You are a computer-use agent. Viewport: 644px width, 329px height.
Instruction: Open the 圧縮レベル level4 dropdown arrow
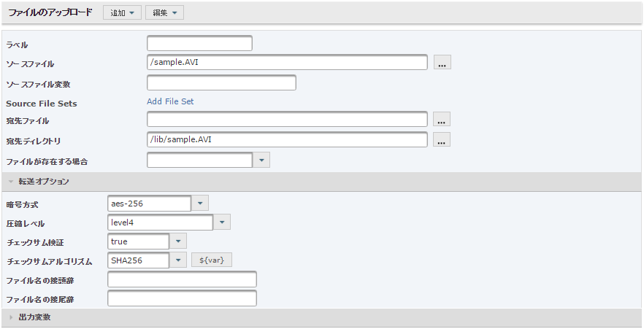222,222
